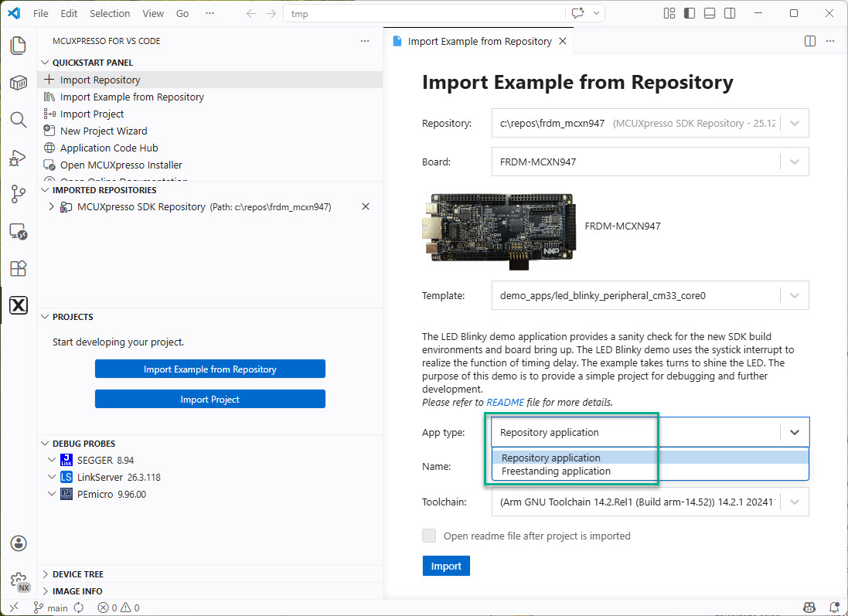Open the Selection menu
The image size is (848, 616).
pos(110,14)
